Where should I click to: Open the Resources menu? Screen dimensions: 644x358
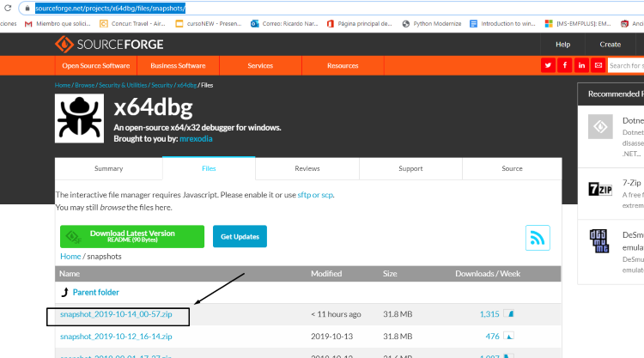[x=343, y=66]
